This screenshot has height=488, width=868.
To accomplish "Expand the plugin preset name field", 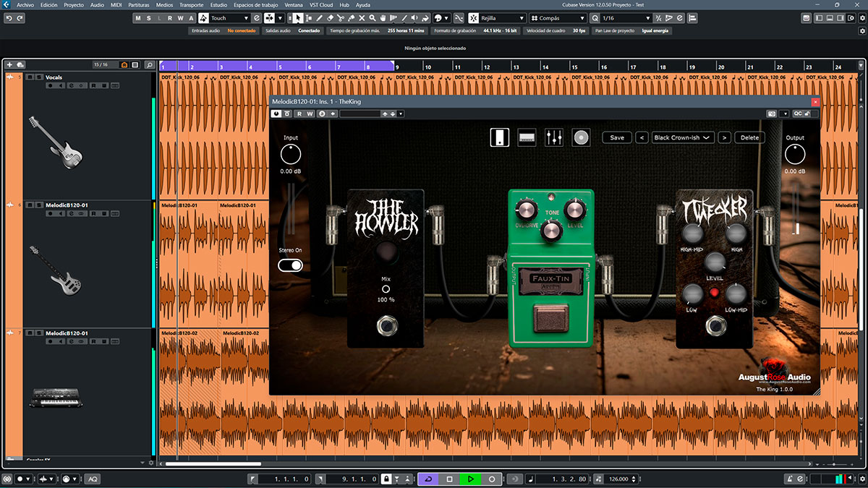I will [x=360, y=114].
